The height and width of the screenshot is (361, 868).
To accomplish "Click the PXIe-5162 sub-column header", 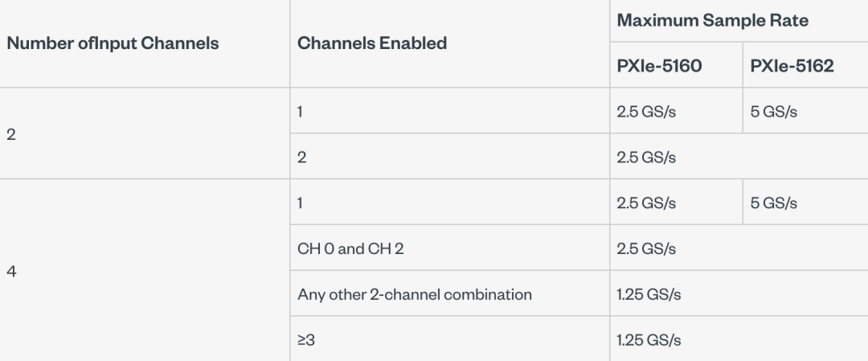I will pyautogui.click(x=792, y=66).
